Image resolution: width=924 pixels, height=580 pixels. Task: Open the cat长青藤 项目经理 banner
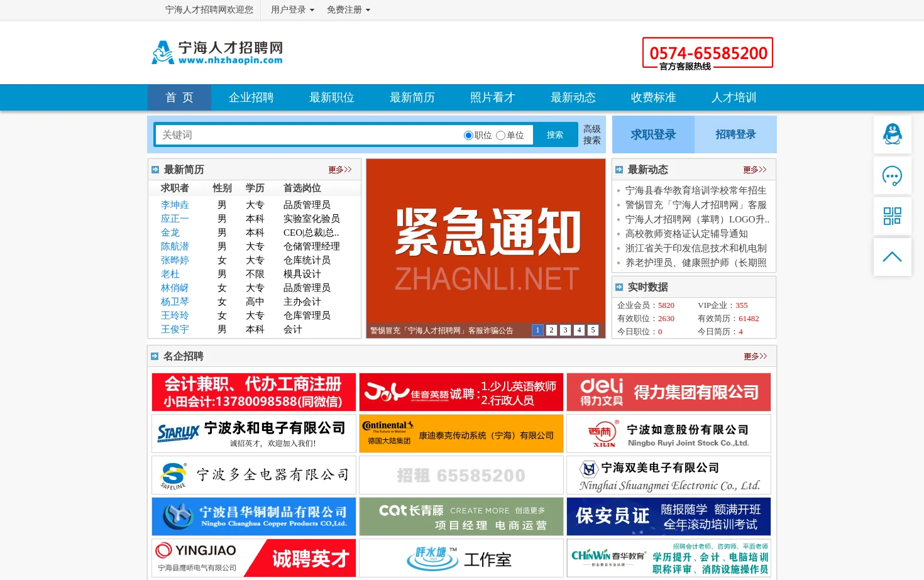coord(461,517)
